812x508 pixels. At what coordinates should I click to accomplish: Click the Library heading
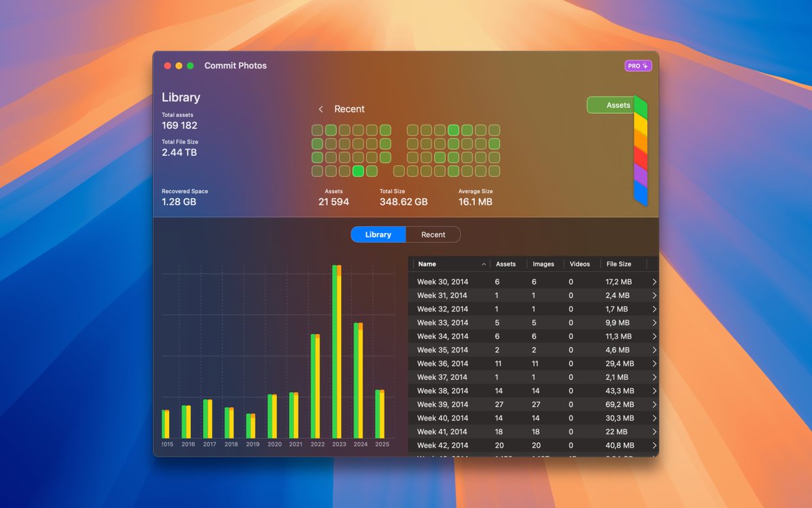click(181, 98)
